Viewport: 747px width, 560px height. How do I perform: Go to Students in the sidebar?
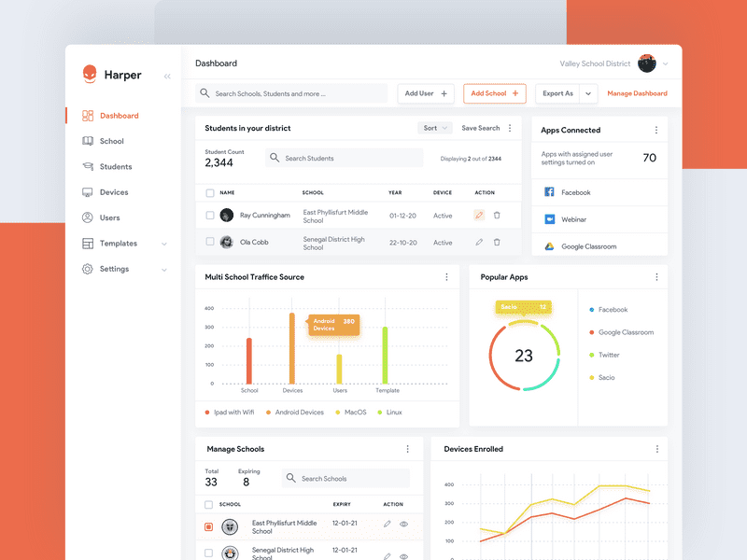click(x=116, y=167)
